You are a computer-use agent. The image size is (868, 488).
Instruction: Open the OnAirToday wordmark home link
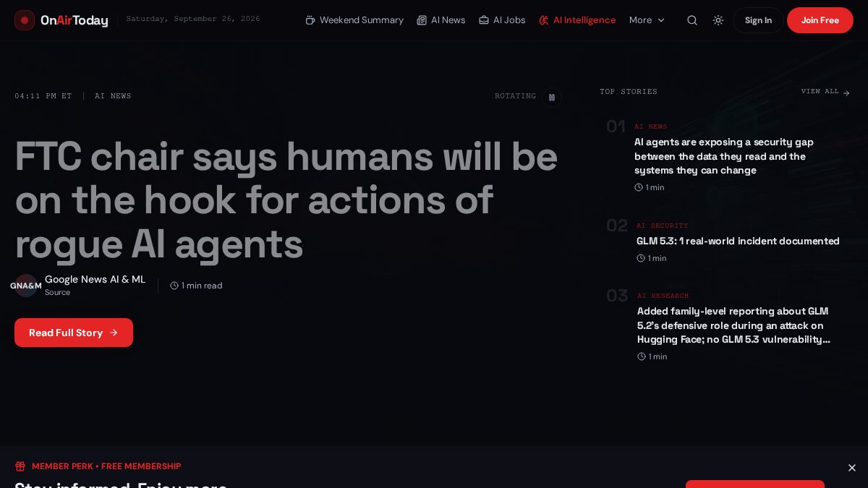(75, 20)
